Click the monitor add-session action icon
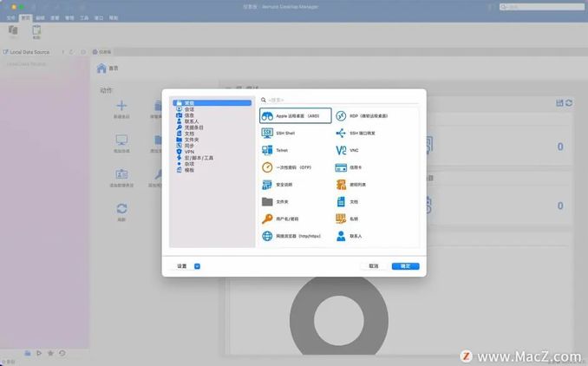 coord(121,140)
